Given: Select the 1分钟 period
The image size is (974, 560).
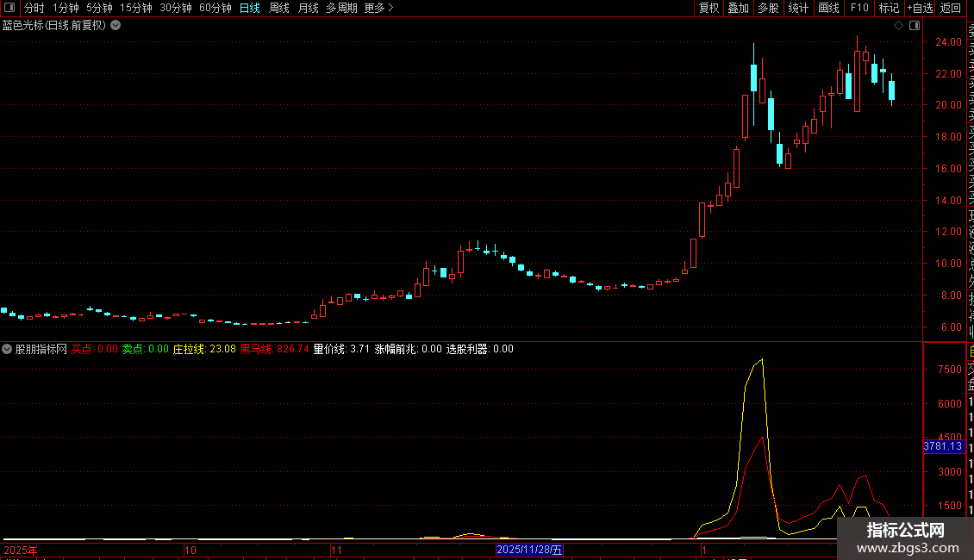Looking at the screenshot, I should tap(66, 8).
